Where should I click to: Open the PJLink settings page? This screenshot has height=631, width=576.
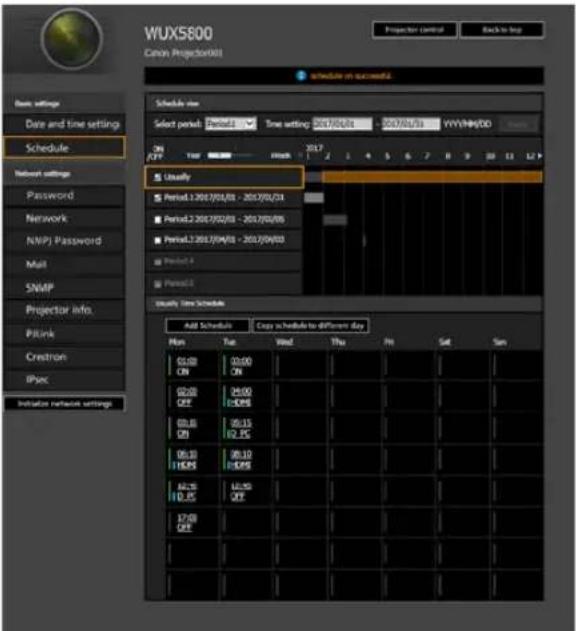64,333
